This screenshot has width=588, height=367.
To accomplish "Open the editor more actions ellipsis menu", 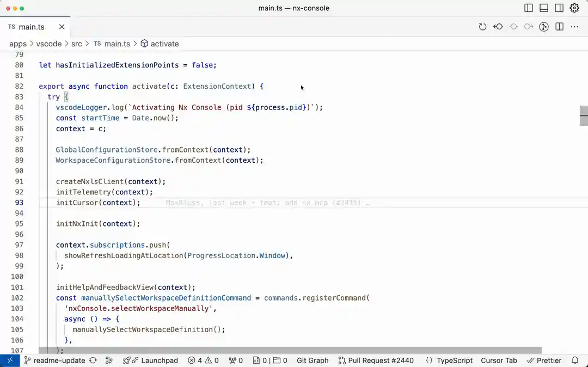I will tap(574, 26).
